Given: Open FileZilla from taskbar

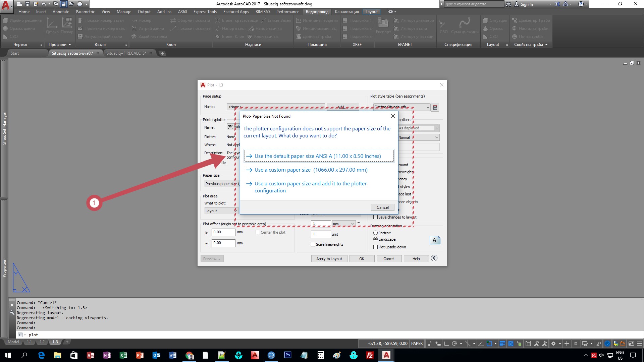Looking at the screenshot, I should [x=370, y=355].
